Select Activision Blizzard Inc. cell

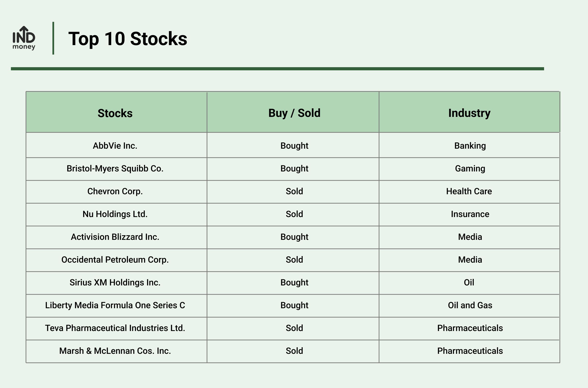pos(115,237)
